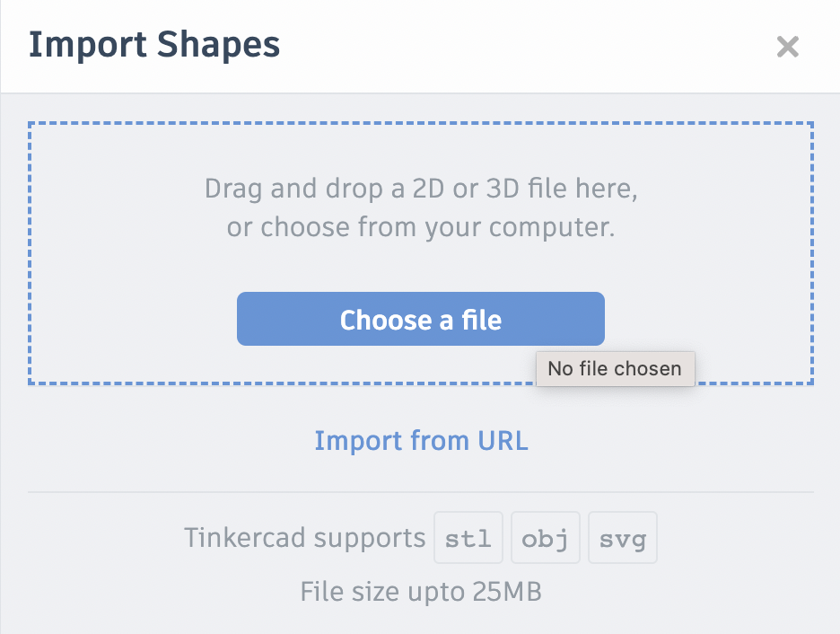Open the Import from URL link
The height and width of the screenshot is (634, 840).
pos(421,441)
